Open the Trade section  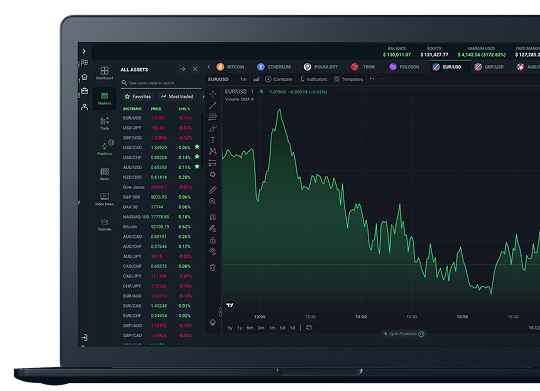point(104,123)
